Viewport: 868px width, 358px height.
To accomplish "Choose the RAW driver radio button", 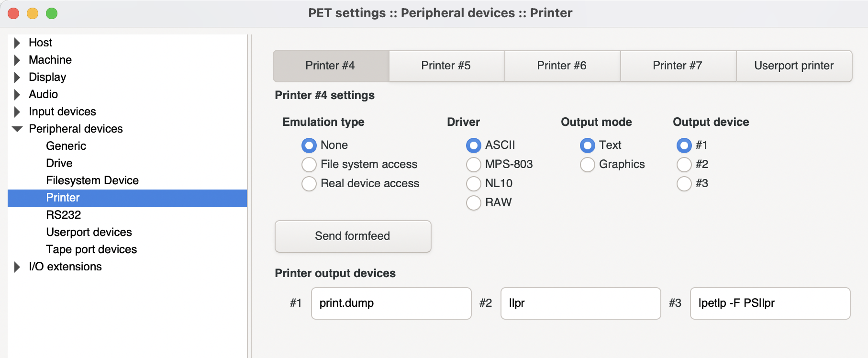I will (x=474, y=203).
